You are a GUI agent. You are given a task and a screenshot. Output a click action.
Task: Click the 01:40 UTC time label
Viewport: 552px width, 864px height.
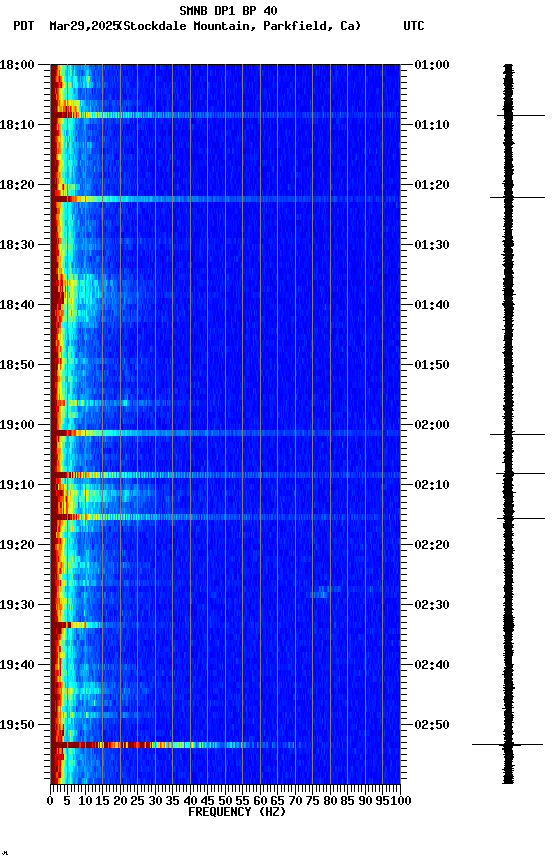(x=432, y=305)
